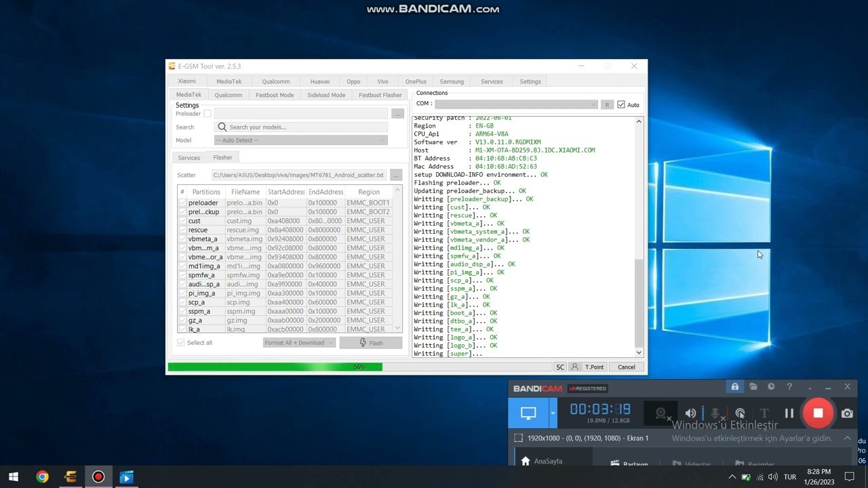The height and width of the screenshot is (488, 868).
Task: Pause the Bandicam recording
Action: click(x=789, y=413)
